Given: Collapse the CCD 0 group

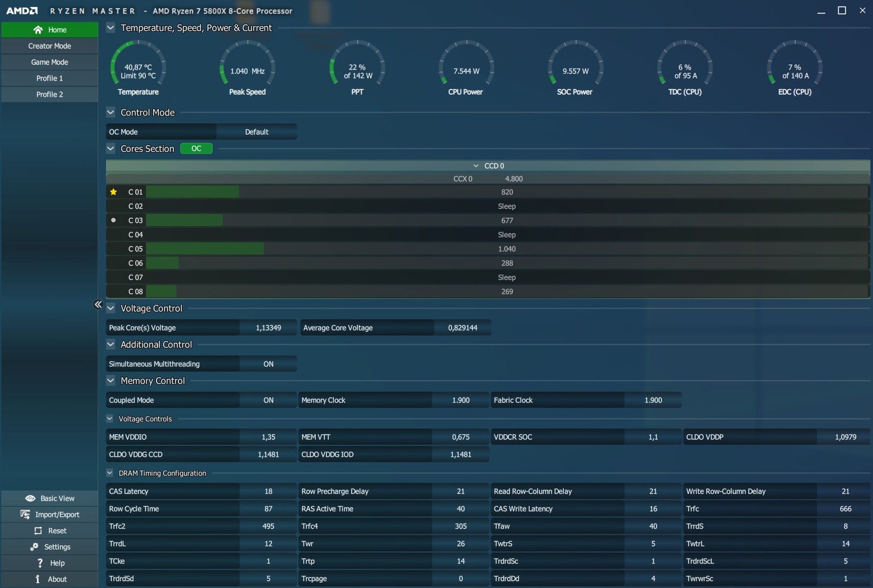Looking at the screenshot, I should coord(476,166).
